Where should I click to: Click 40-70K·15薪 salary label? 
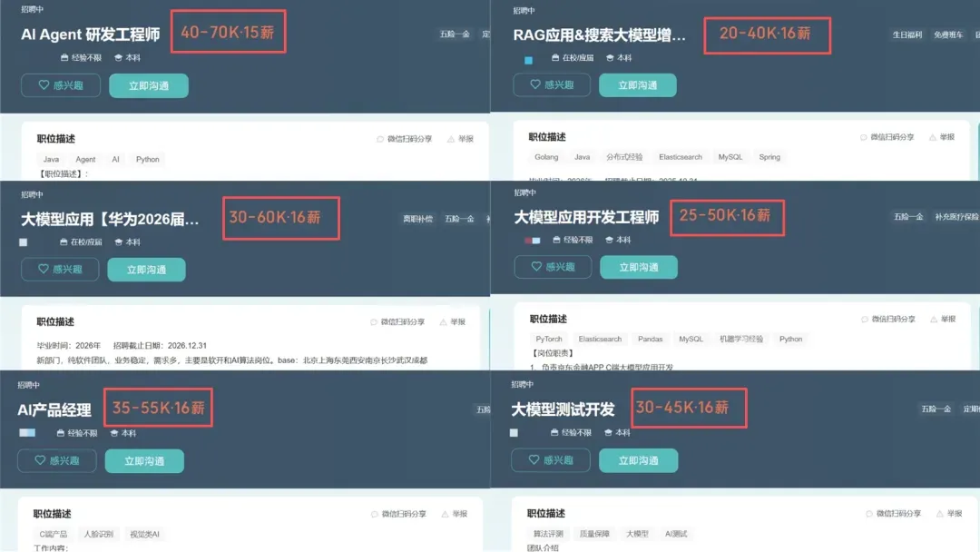(x=228, y=32)
